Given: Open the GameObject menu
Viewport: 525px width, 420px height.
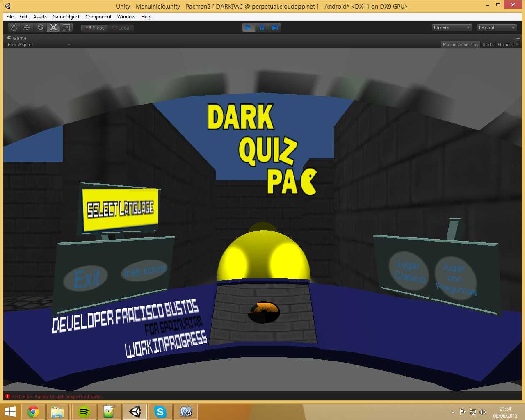Looking at the screenshot, I should (66, 17).
